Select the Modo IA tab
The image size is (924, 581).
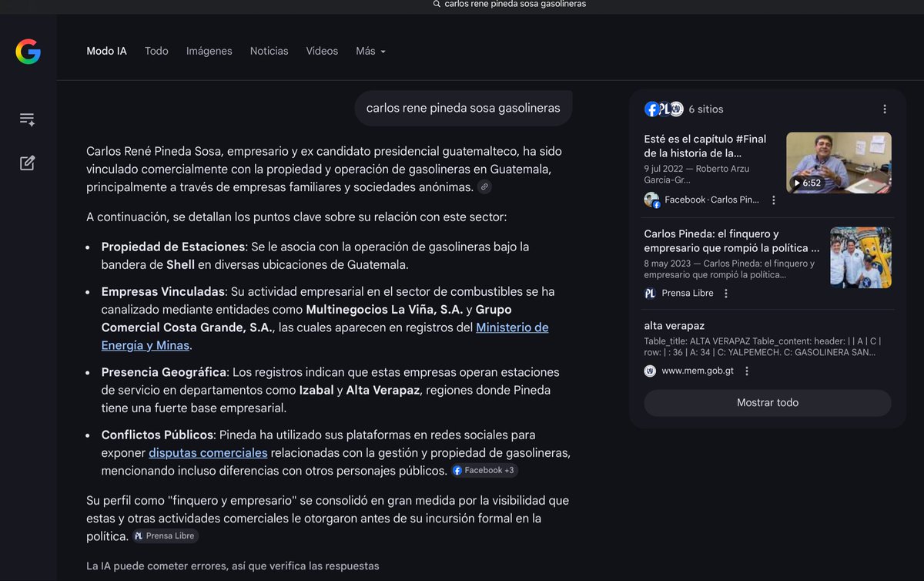coord(106,51)
